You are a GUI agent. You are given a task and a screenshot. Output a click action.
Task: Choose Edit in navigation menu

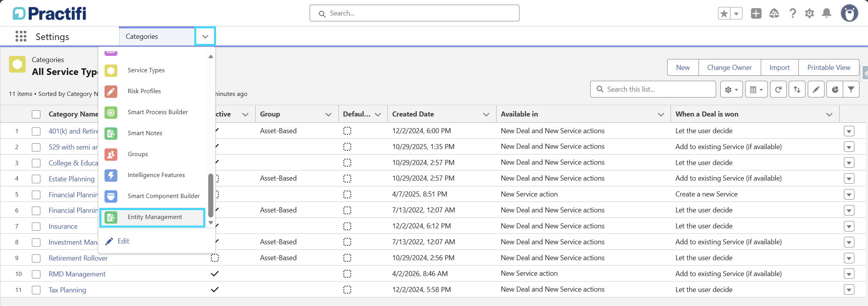pyautogui.click(x=123, y=241)
